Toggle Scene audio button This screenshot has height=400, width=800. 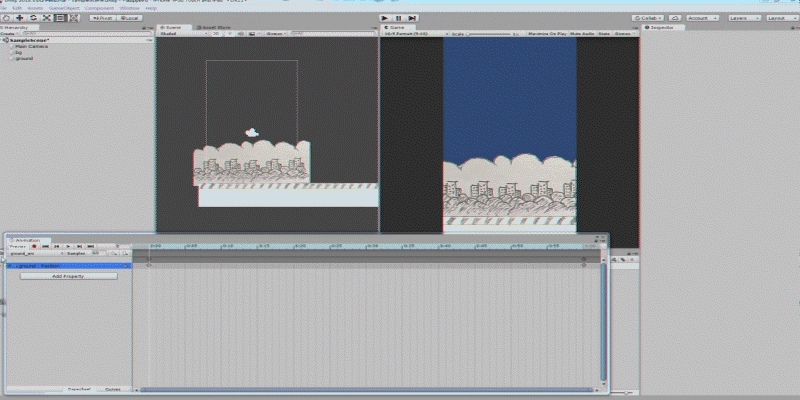coord(241,34)
